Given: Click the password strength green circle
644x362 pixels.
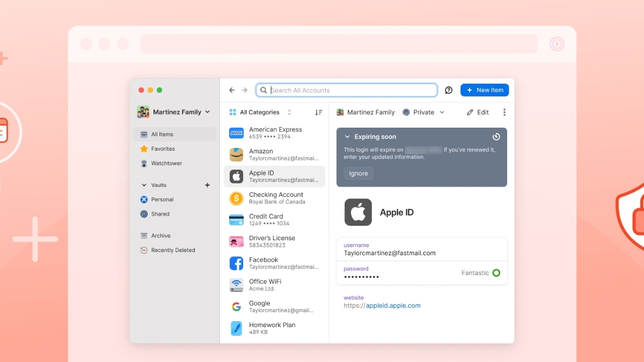Looking at the screenshot, I should tap(496, 273).
